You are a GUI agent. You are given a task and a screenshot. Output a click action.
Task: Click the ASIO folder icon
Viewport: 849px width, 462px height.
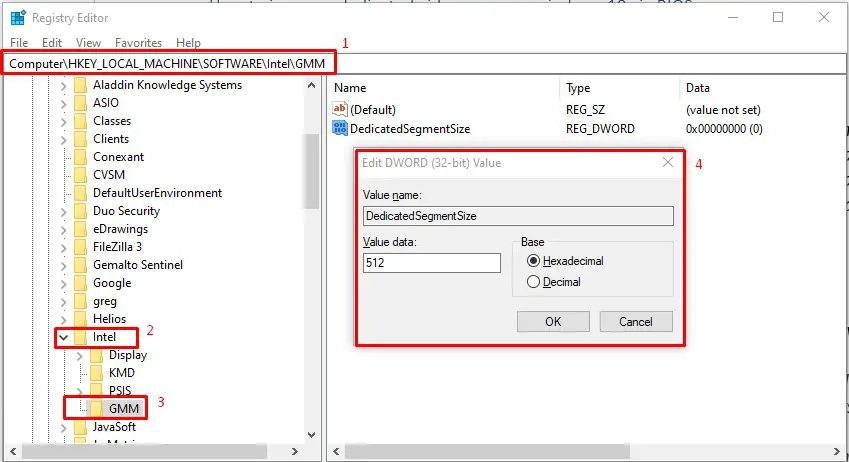80,103
